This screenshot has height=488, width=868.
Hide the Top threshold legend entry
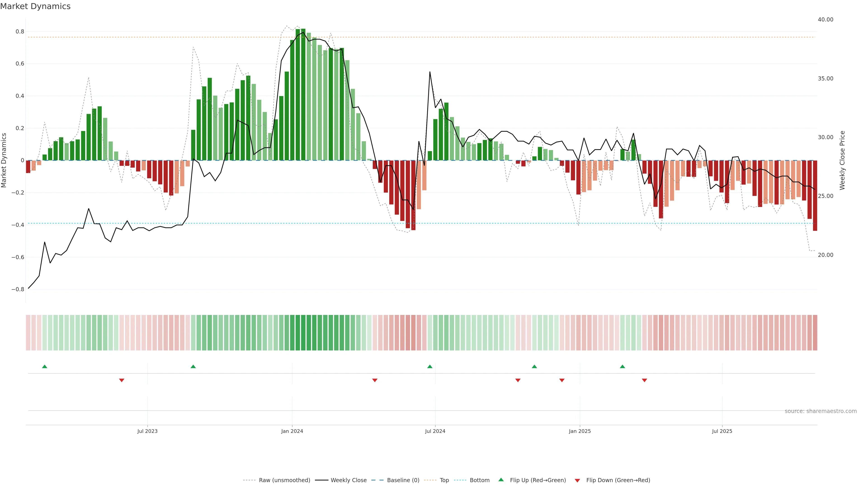pyautogui.click(x=444, y=480)
